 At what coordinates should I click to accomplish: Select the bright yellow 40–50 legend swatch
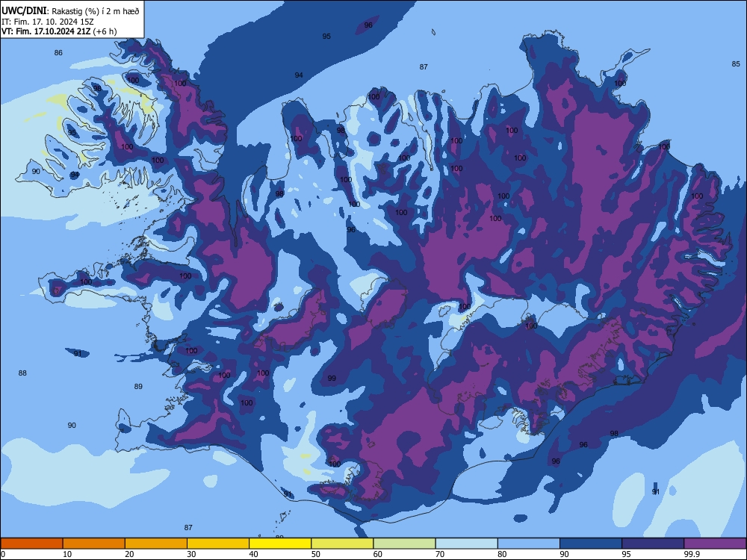pos(280,544)
